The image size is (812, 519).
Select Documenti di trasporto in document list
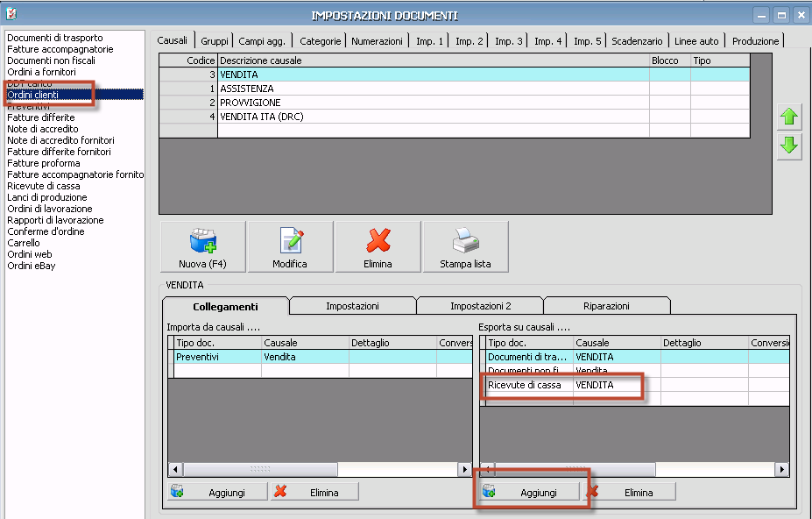(55, 38)
